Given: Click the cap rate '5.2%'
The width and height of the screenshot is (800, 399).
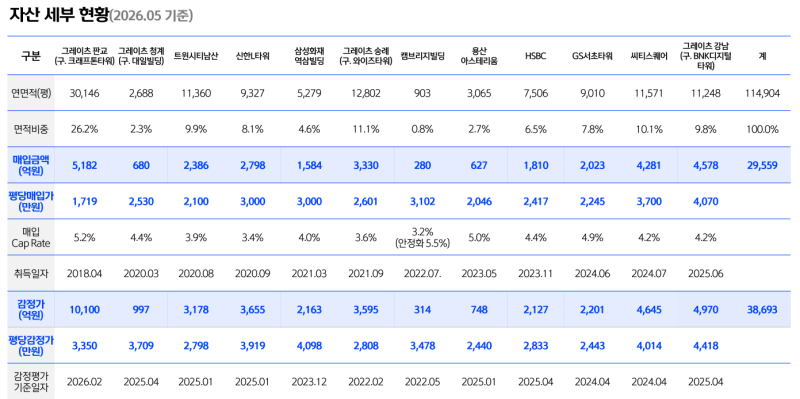Looking at the screenshot, I should click(x=85, y=237).
